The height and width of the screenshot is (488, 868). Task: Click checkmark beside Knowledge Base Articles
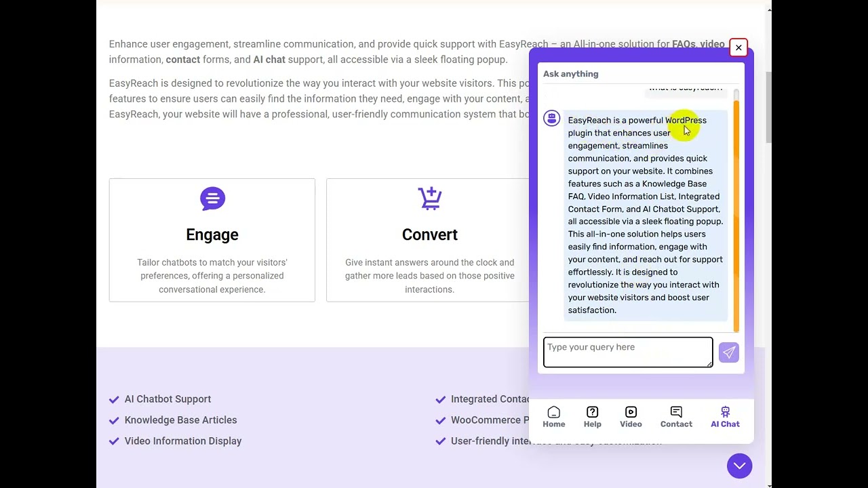(114, 420)
